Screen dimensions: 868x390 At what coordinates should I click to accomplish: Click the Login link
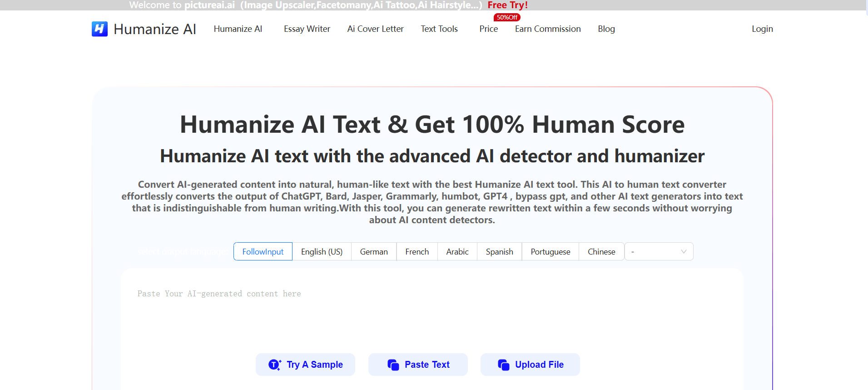click(762, 29)
